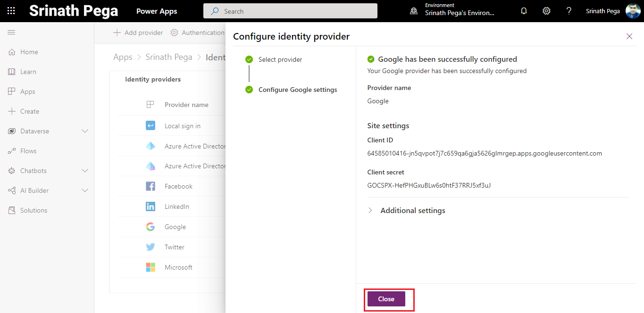This screenshot has width=644, height=313.
Task: Open Solutions in the sidebar
Action: pos(33,210)
